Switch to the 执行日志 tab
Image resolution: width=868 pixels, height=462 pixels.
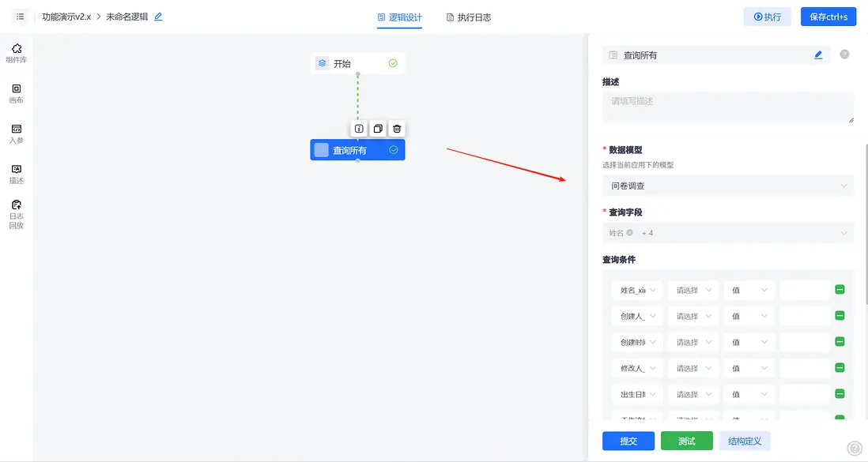tap(469, 17)
